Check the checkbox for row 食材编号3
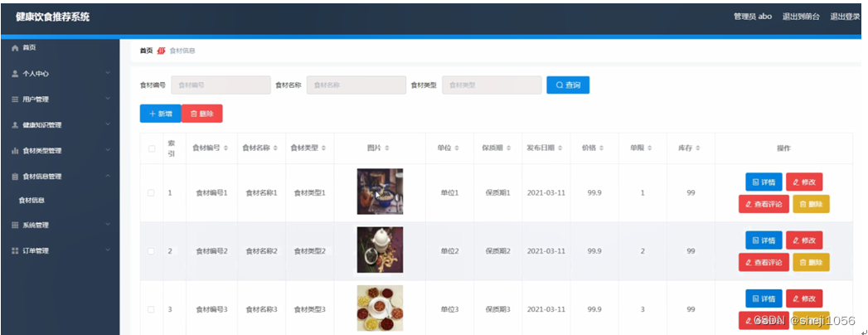868x335 pixels. [x=152, y=309]
